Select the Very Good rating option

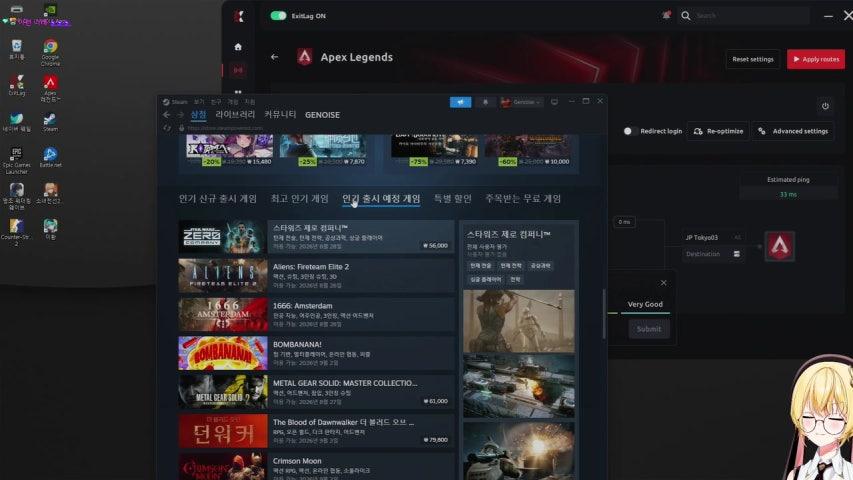[645, 304]
